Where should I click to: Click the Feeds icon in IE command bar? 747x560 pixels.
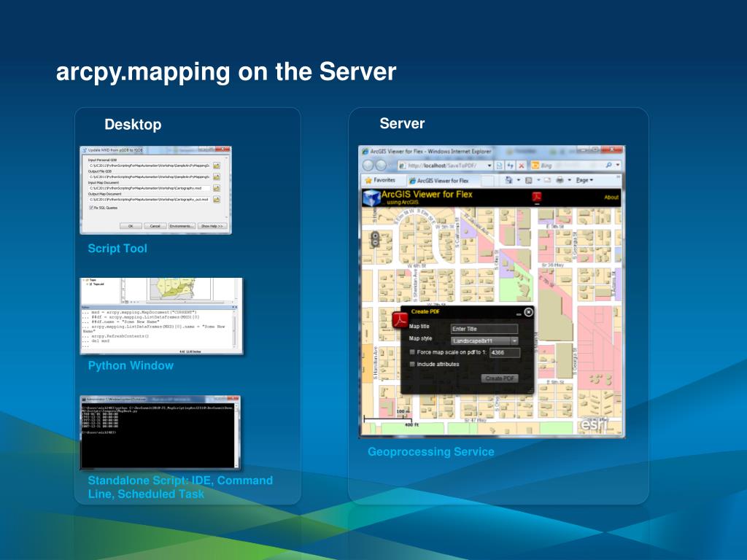528,180
